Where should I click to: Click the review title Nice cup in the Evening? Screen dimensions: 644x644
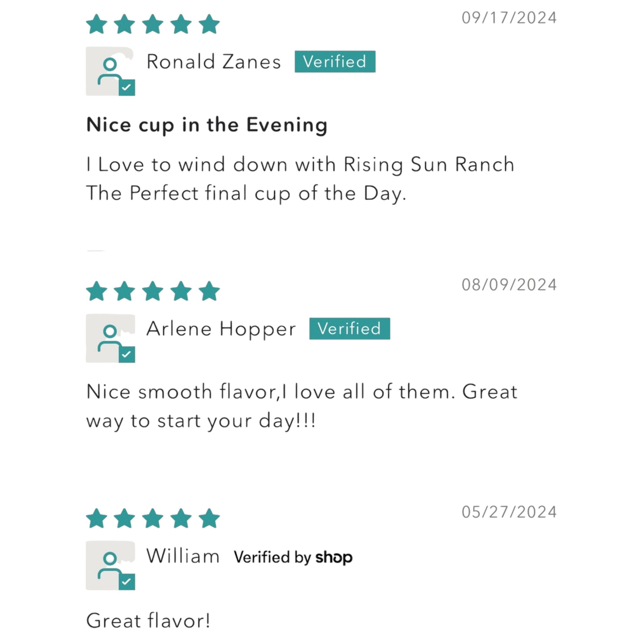(x=207, y=125)
